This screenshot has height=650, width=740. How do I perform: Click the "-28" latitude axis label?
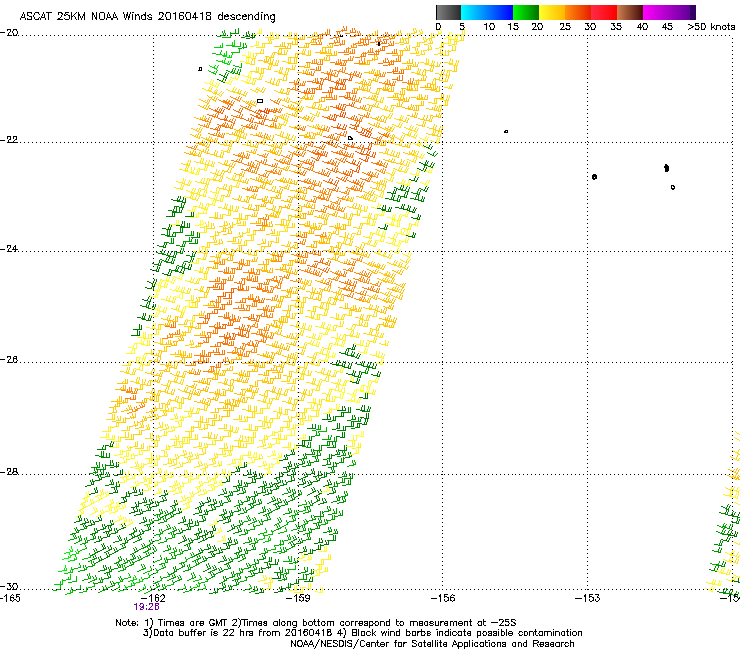9,472
